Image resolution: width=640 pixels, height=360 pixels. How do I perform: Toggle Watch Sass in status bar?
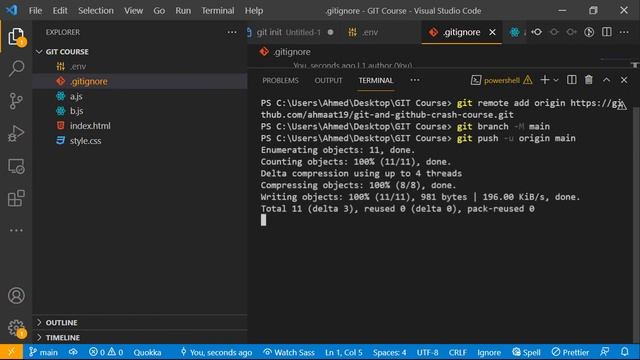click(289, 352)
